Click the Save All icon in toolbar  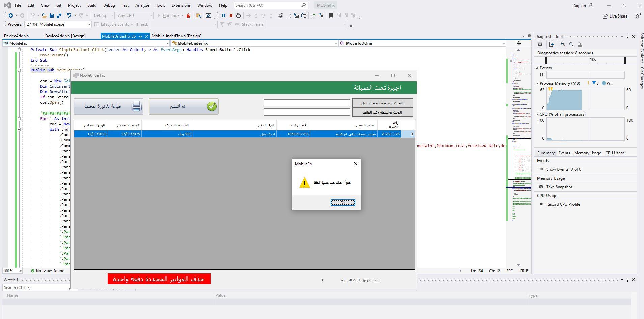point(59,15)
